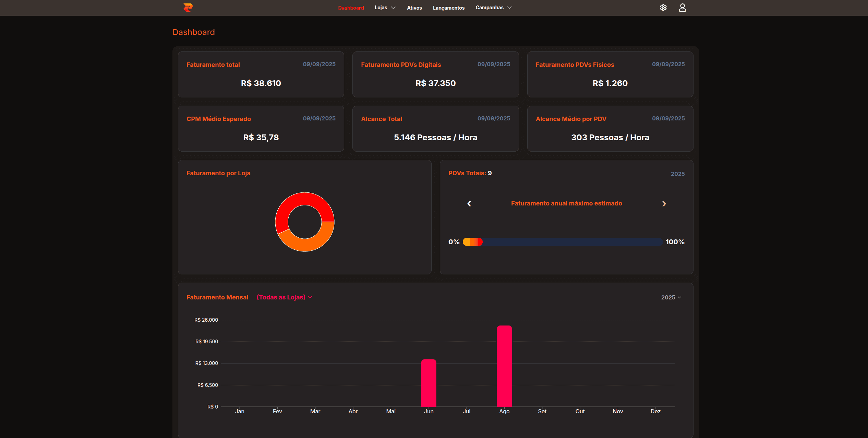Screen dimensions: 868x438
Task: Click the Faturamento total card
Action: click(261, 74)
